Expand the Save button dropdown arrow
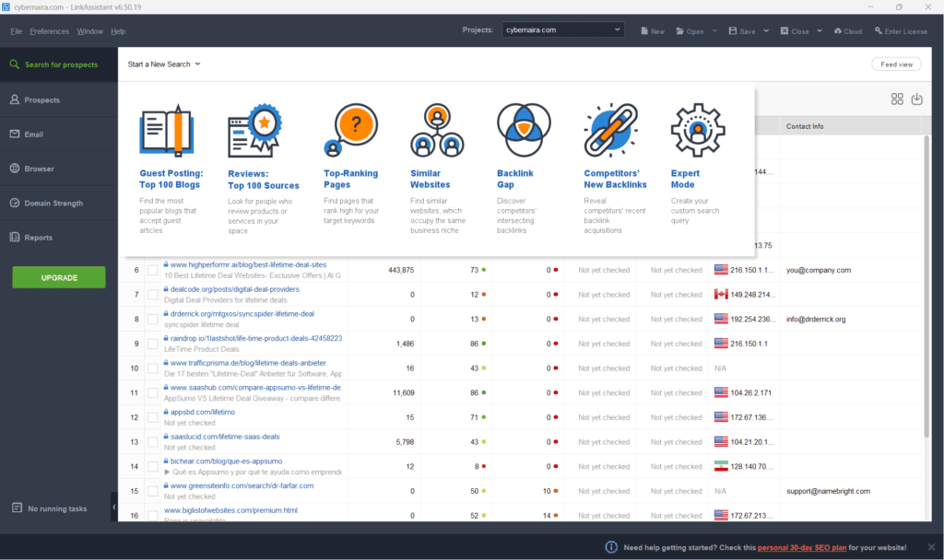 pyautogui.click(x=766, y=30)
